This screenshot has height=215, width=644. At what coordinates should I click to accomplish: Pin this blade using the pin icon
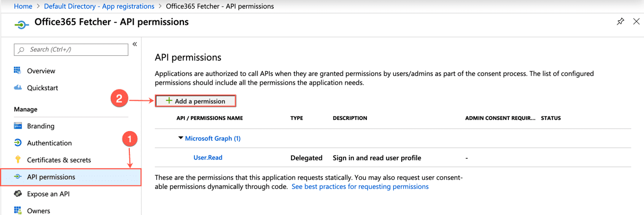[x=620, y=22]
